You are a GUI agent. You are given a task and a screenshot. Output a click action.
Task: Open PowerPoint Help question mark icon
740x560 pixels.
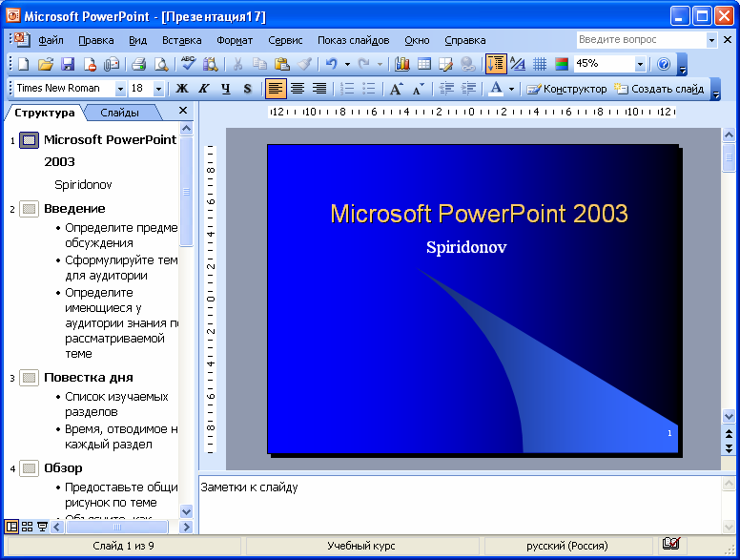[x=664, y=65]
